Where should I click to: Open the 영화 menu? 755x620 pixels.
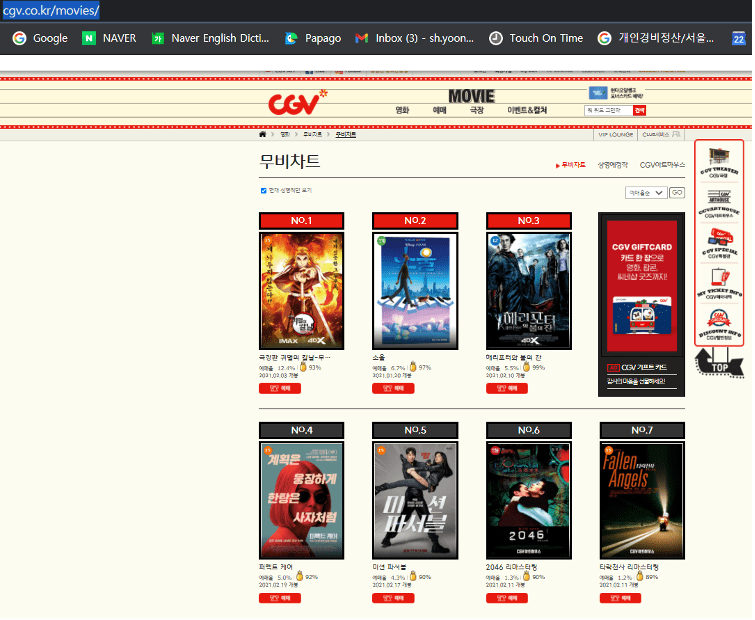(x=402, y=110)
